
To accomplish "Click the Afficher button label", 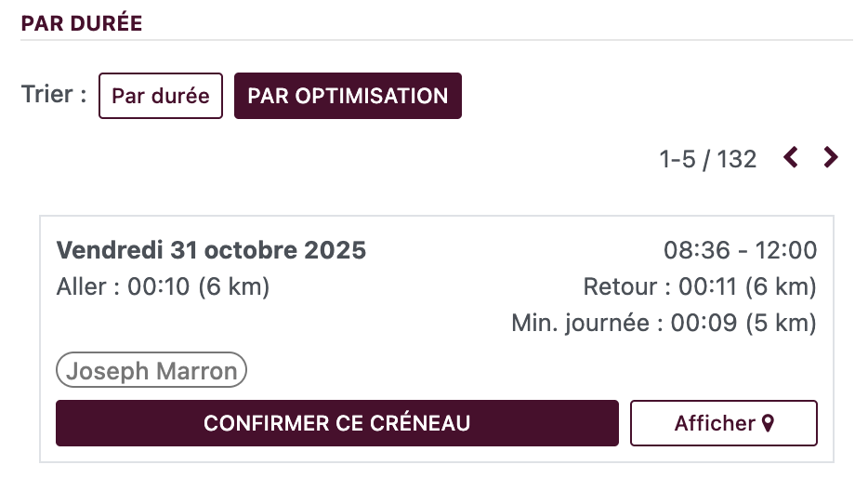I will [x=714, y=424].
